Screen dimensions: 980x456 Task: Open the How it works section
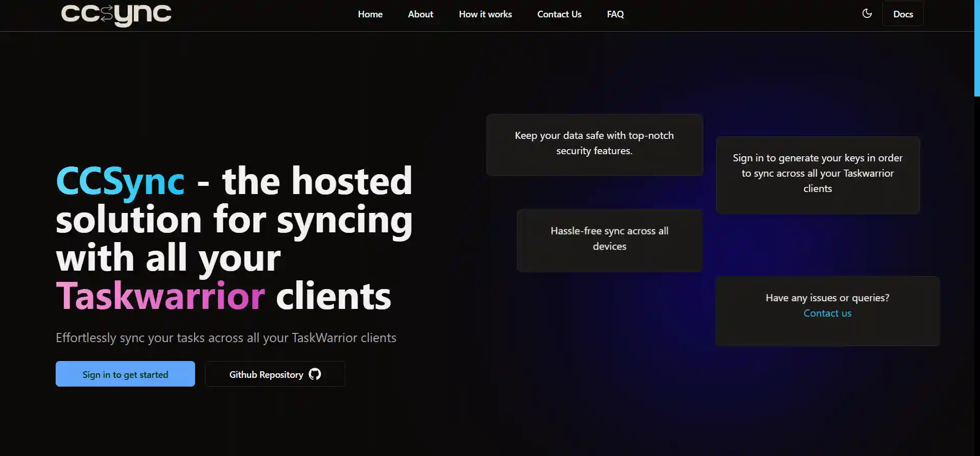[x=485, y=14]
